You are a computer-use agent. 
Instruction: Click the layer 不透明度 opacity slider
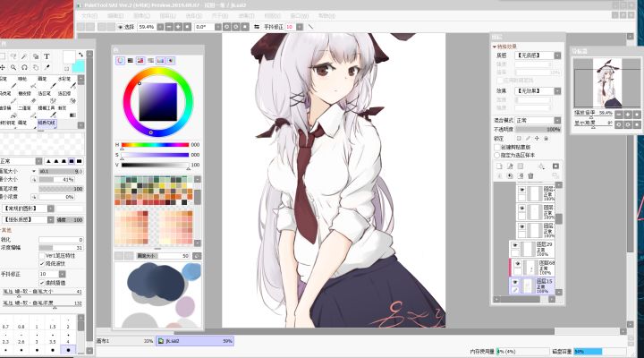click(x=538, y=129)
